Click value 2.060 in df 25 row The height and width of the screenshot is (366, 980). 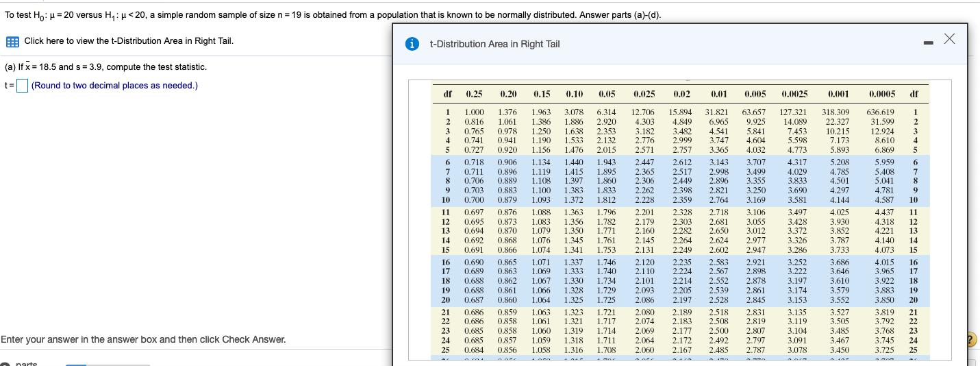644,350
